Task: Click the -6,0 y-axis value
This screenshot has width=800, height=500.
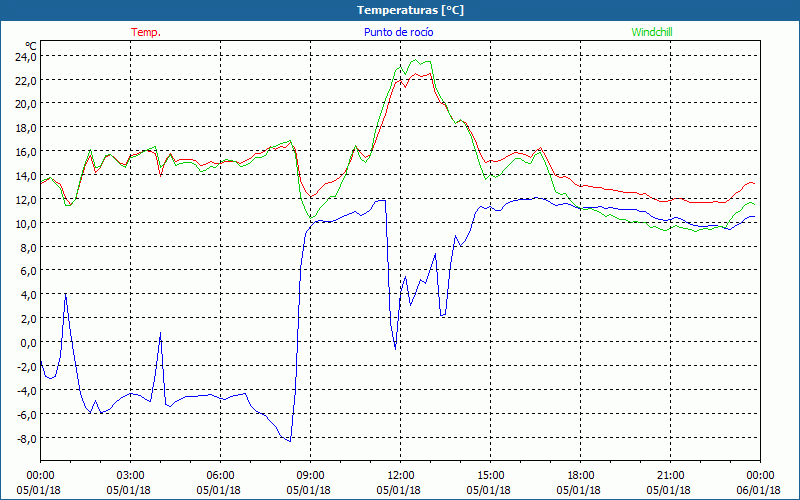Action: [27, 414]
